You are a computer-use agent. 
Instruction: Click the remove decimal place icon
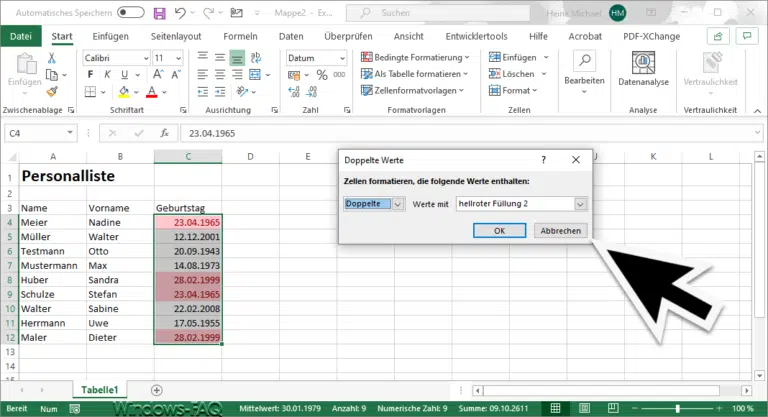(312, 92)
